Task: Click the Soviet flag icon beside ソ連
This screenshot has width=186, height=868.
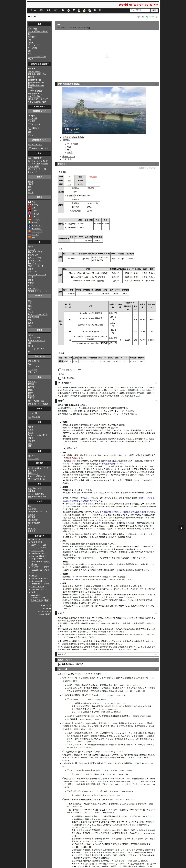Action: (29, 208)
